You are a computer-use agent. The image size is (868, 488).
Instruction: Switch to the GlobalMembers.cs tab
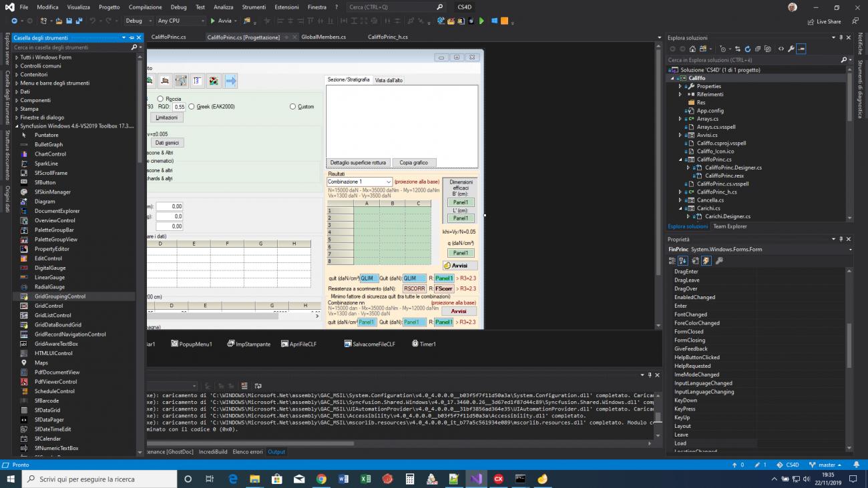pos(323,37)
